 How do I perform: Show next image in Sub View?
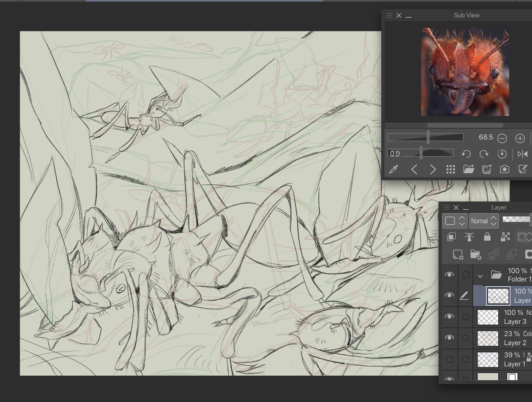[x=433, y=169]
